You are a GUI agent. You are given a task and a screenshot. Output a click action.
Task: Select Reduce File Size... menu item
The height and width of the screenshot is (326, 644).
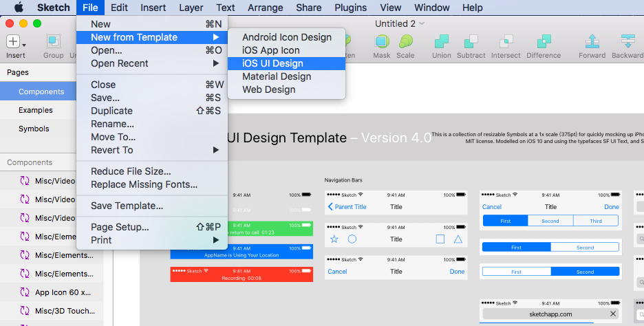coord(152,171)
